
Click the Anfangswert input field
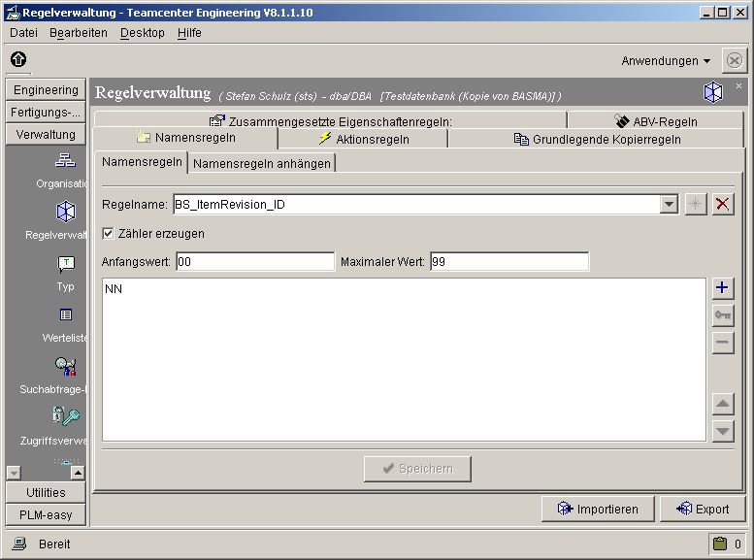tap(255, 262)
